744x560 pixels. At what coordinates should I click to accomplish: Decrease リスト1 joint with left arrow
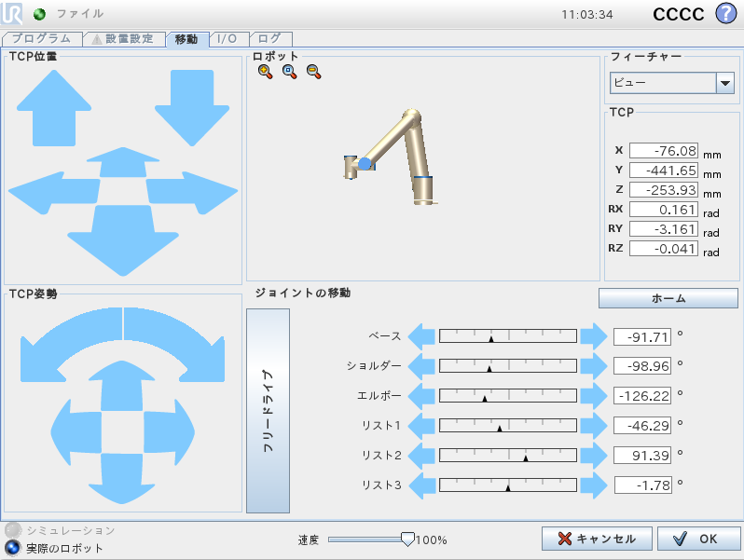pyautogui.click(x=421, y=426)
